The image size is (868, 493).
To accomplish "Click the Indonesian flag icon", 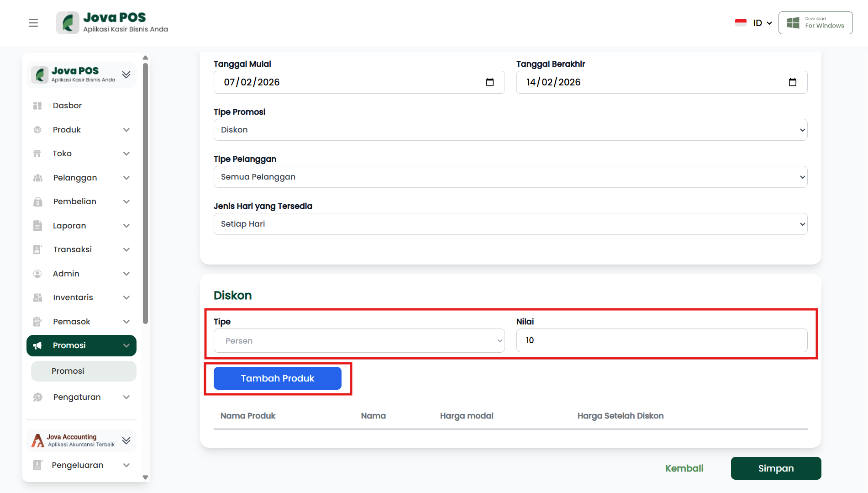I will (740, 23).
